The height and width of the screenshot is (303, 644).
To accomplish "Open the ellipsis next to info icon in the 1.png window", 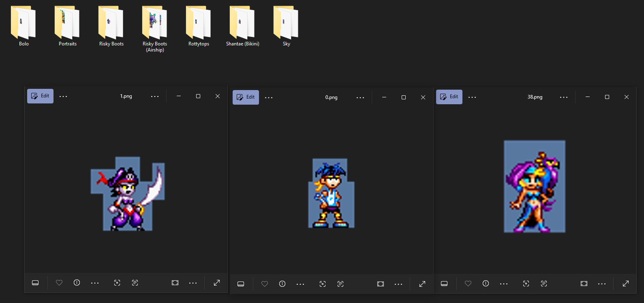I will [95, 283].
